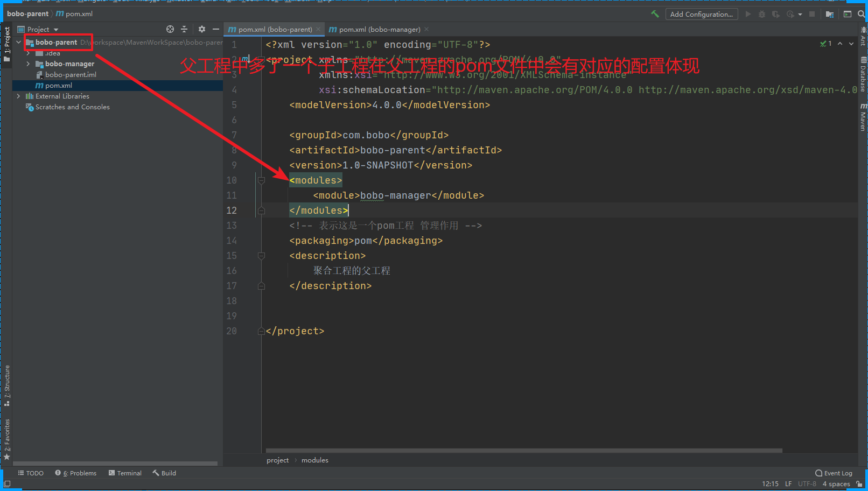Fold the modules tag at line 10

click(261, 180)
